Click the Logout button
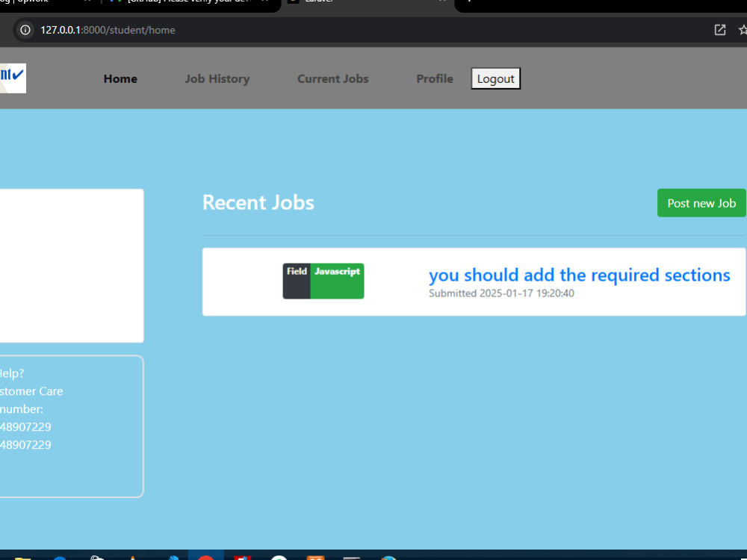Screen dimensions: 747x560 tap(495, 78)
